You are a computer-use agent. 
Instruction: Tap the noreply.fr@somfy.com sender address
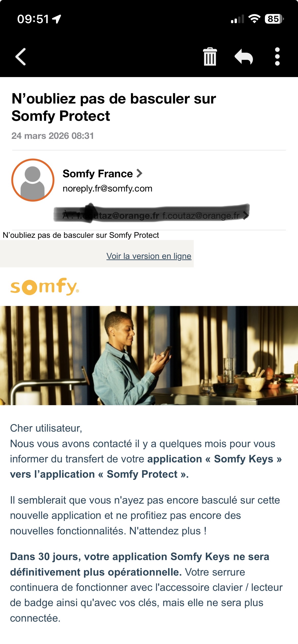pos(107,188)
